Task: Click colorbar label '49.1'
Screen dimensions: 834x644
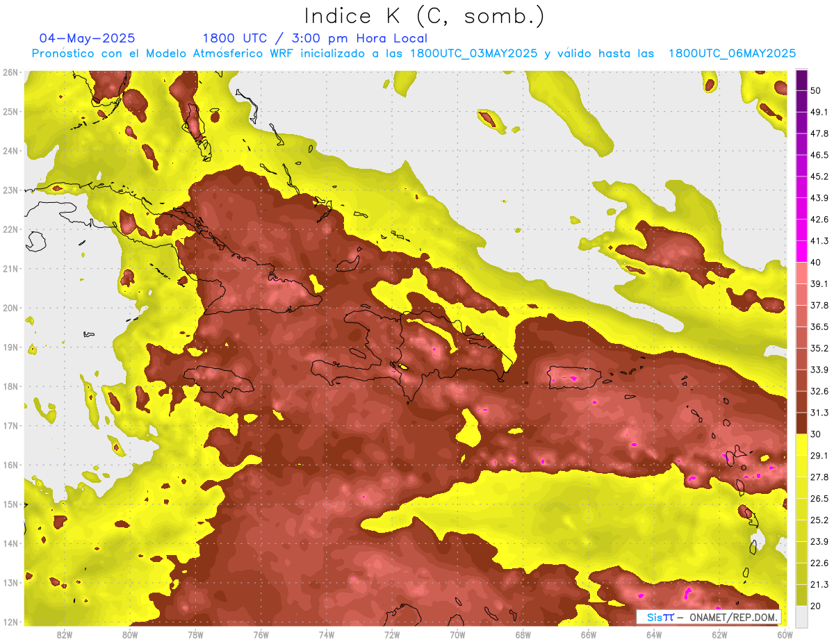Action: tap(819, 112)
